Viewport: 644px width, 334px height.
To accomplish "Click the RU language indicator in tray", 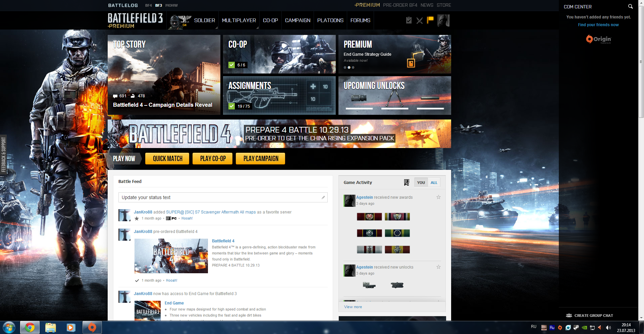I will (534, 327).
